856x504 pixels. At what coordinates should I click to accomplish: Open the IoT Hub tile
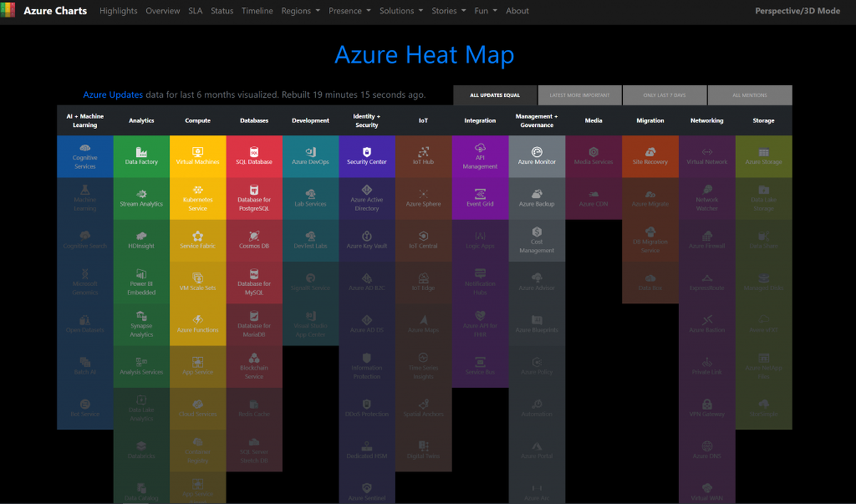[x=423, y=157]
